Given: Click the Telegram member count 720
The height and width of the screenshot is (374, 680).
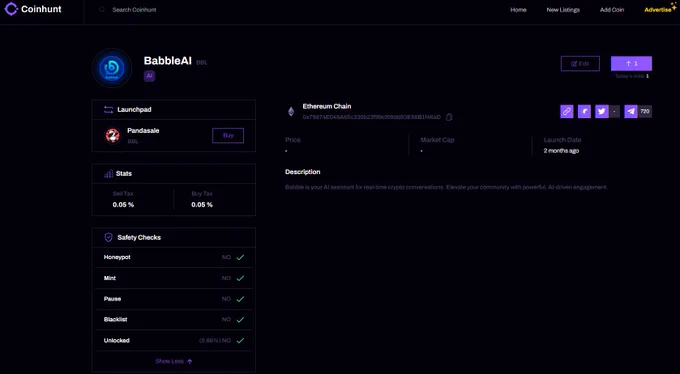Looking at the screenshot, I should 645,112.
